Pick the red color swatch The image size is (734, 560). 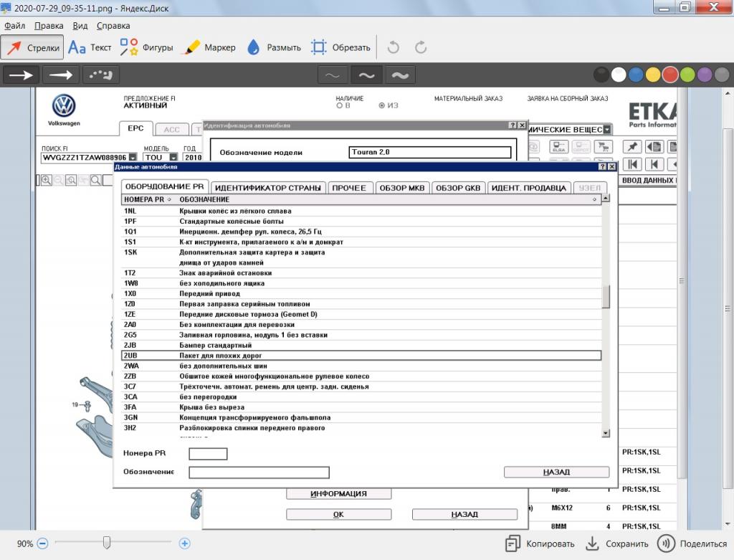coord(670,75)
